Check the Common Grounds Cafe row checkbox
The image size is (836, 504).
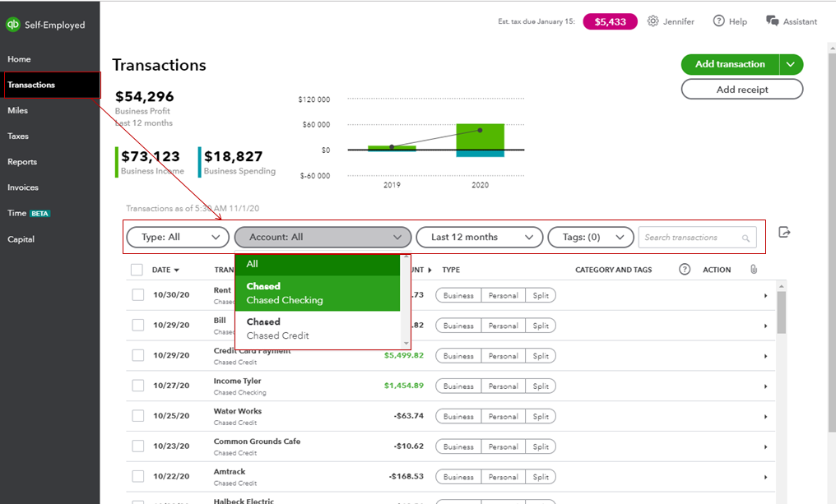138,446
